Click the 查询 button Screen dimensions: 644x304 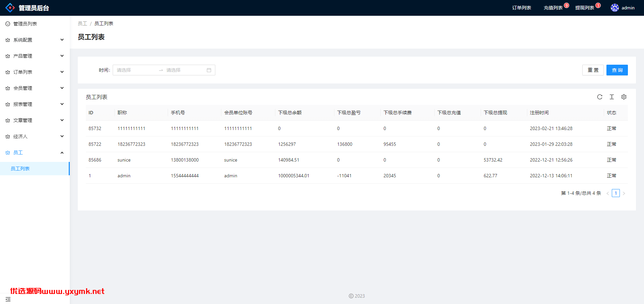click(x=617, y=70)
